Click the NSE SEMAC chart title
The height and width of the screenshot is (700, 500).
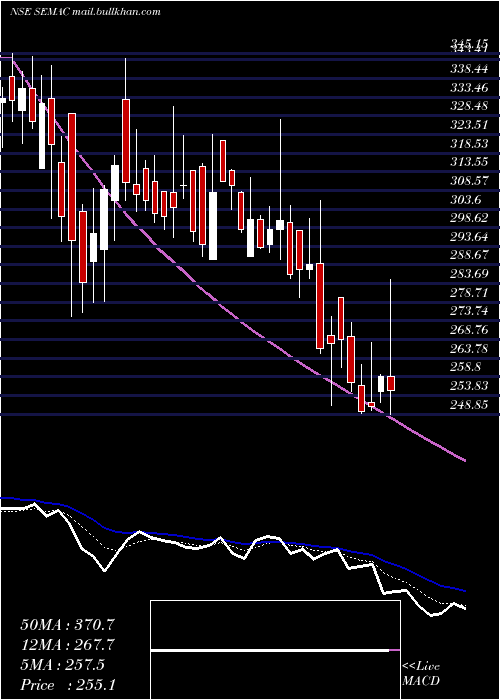85,12
